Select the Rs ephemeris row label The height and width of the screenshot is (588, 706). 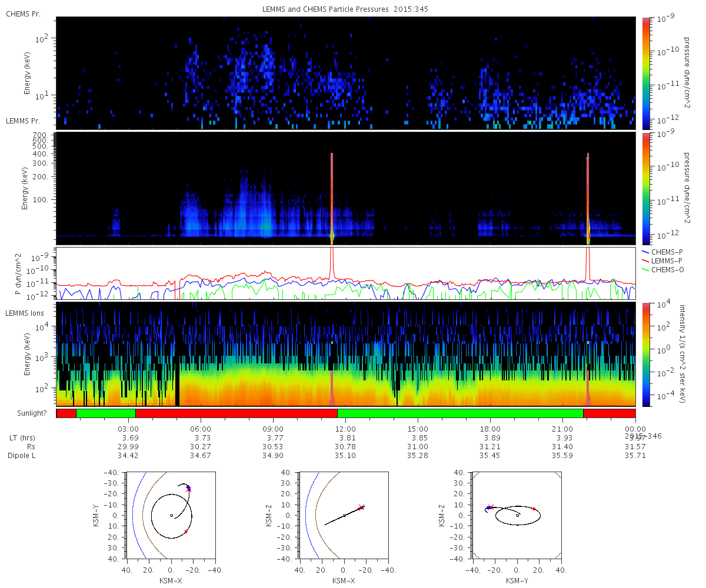click(x=31, y=447)
